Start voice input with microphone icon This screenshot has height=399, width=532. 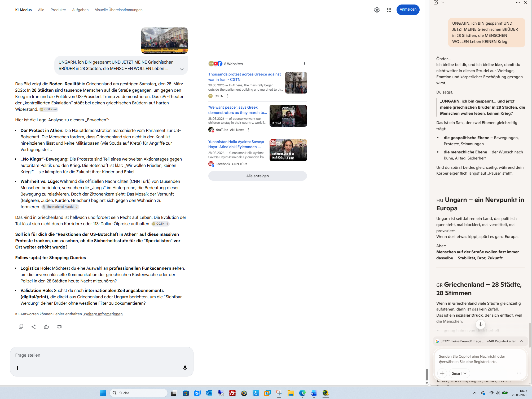185,368
